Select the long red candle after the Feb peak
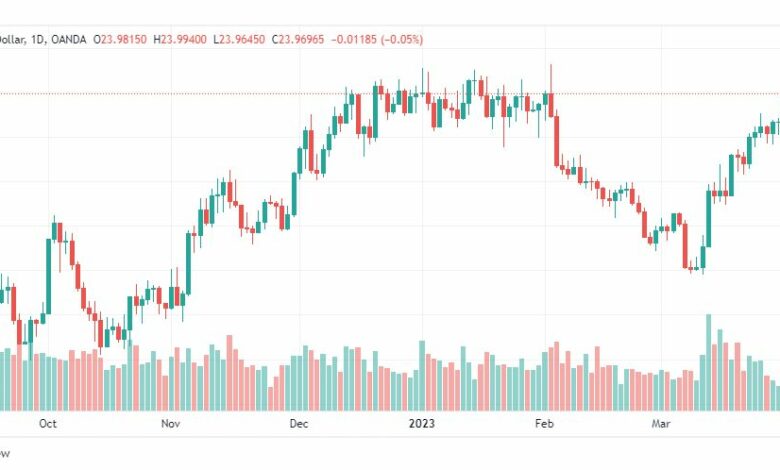The height and width of the screenshot is (470, 780). pyautogui.click(x=557, y=141)
